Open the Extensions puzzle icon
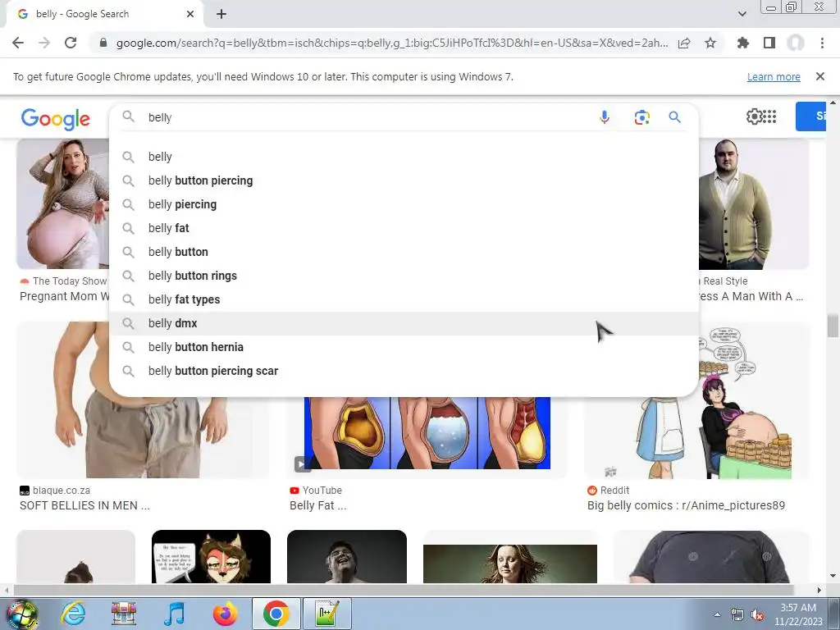Viewport: 840px width, 630px height. click(743, 43)
